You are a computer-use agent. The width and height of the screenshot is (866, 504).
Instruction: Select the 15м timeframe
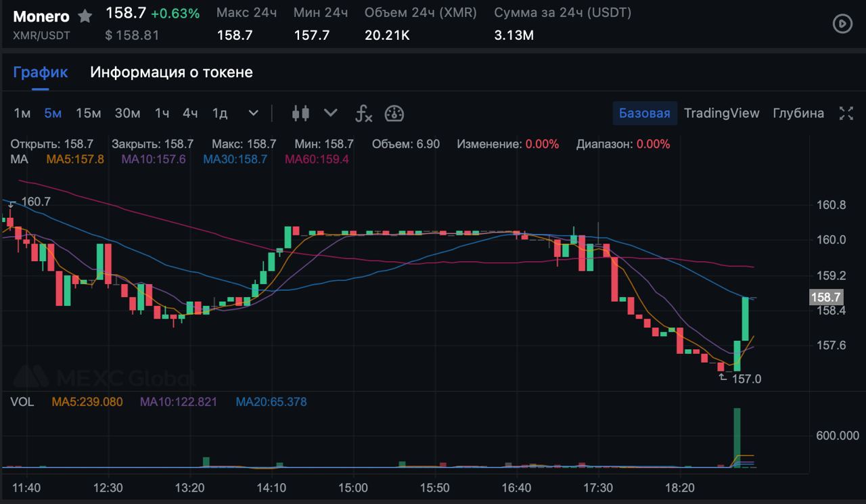(88, 113)
